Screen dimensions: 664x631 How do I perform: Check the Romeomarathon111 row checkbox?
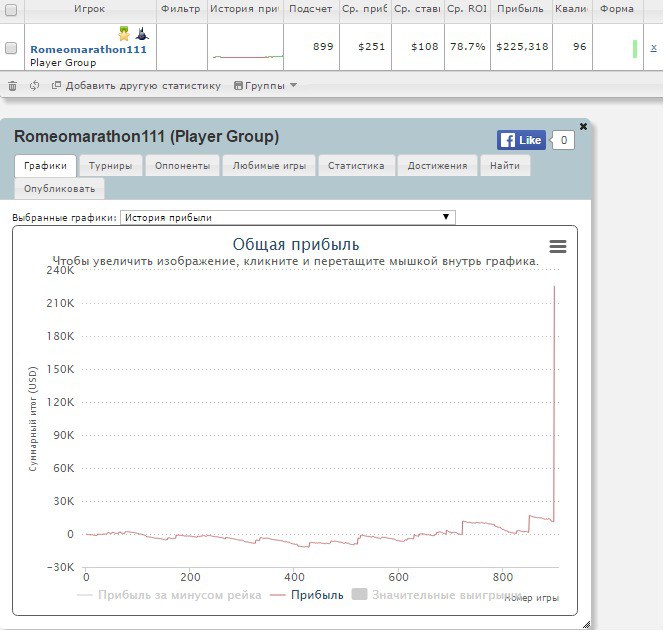(11, 48)
